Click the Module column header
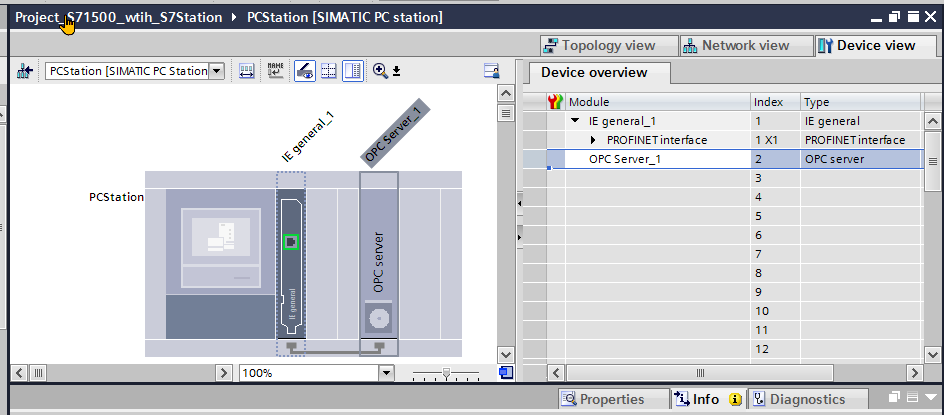 (x=658, y=102)
